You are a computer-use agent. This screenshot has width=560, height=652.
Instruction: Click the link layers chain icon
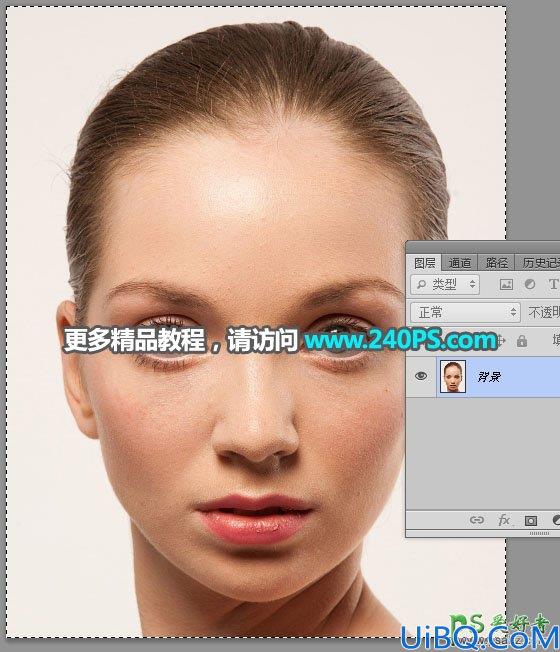tap(476, 520)
